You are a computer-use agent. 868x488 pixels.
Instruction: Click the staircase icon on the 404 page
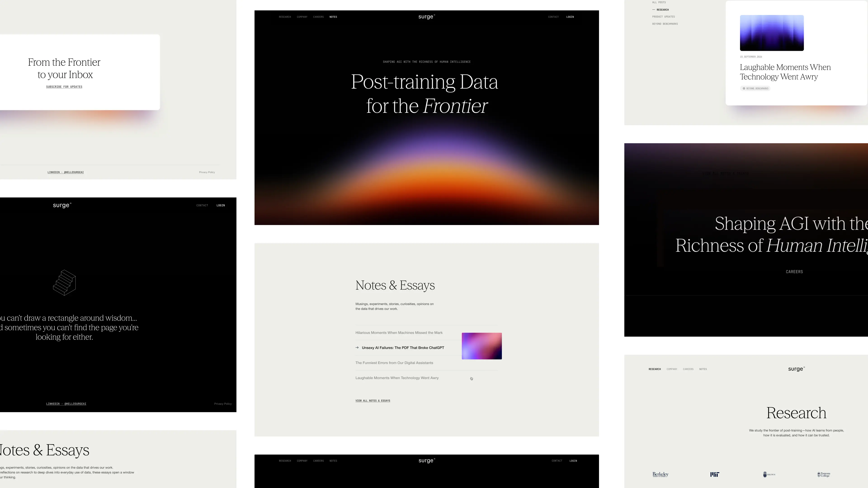pos(64,283)
